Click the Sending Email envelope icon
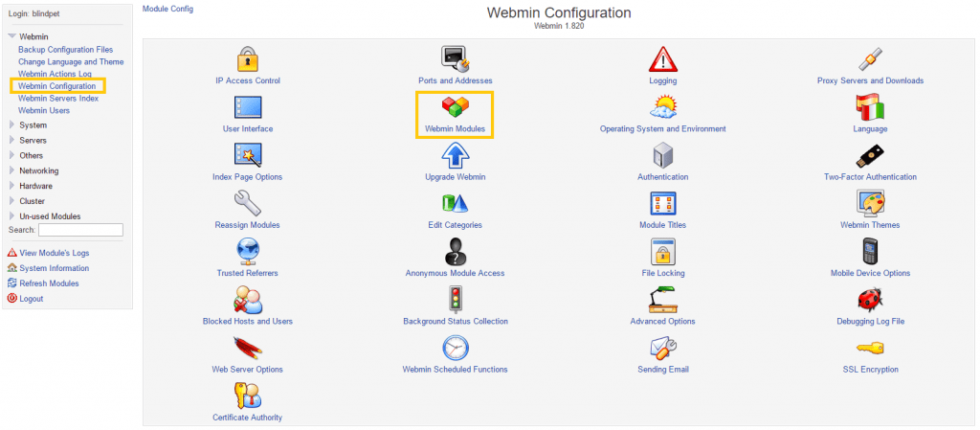This screenshot has width=980, height=430. click(x=662, y=349)
